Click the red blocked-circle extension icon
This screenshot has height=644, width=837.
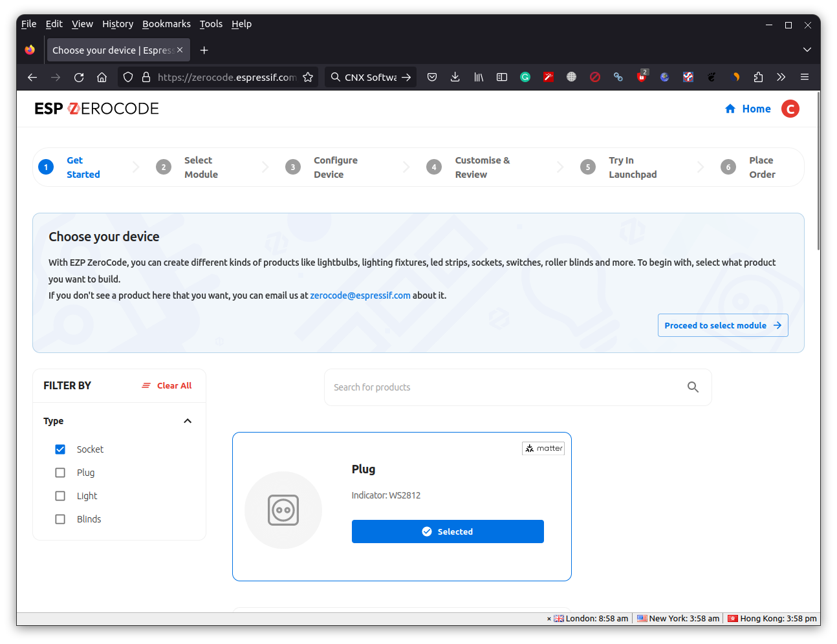tap(595, 77)
